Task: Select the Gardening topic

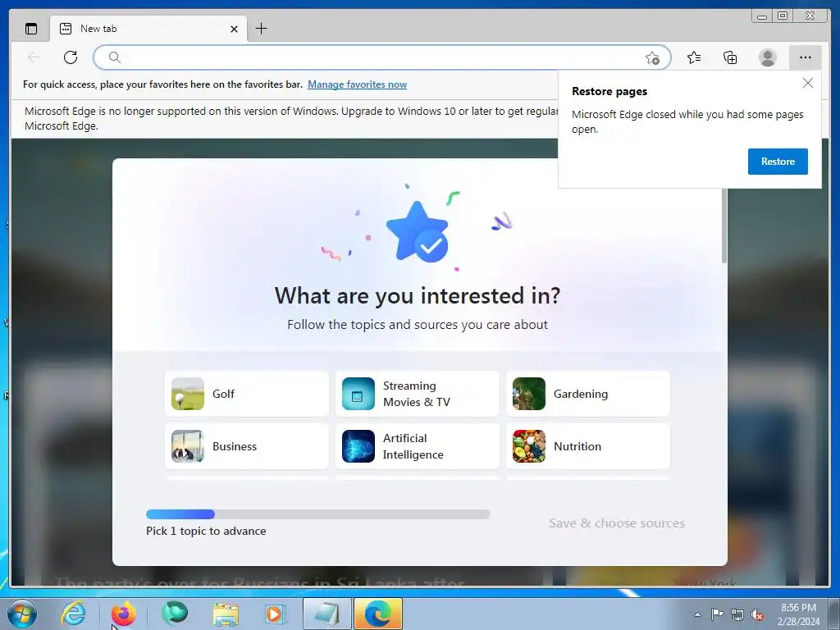Action: tap(588, 394)
